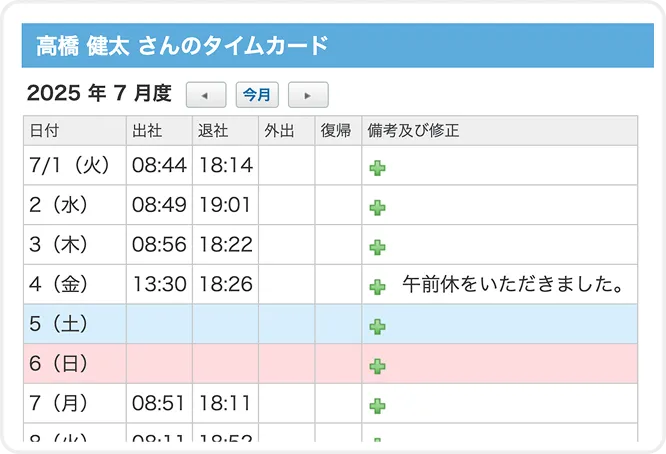Add a remark for Sunday 6 (日)
This screenshot has width=666, height=454.
[x=377, y=366]
